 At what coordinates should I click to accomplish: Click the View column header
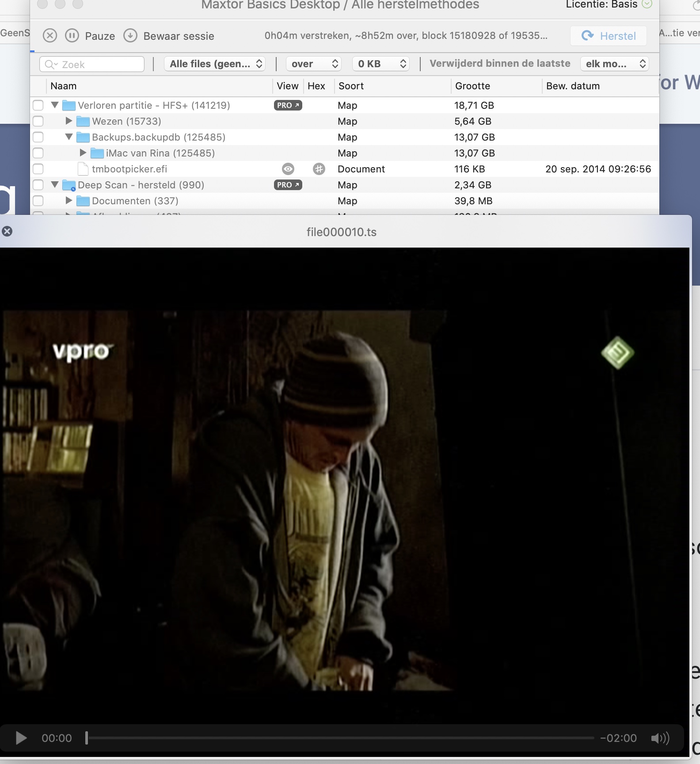[287, 86]
